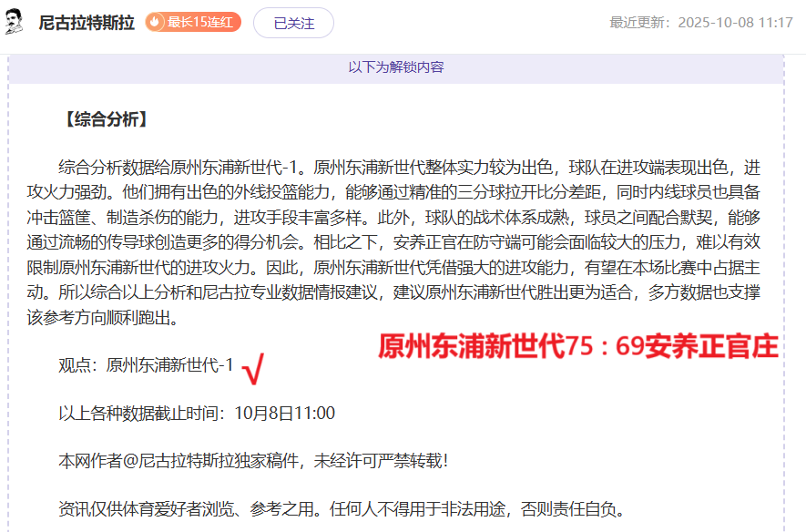Click the line beginning 冲击篮筐、制造杀伤
Viewport: 806px width, 532px height.
pyautogui.click(x=408, y=219)
